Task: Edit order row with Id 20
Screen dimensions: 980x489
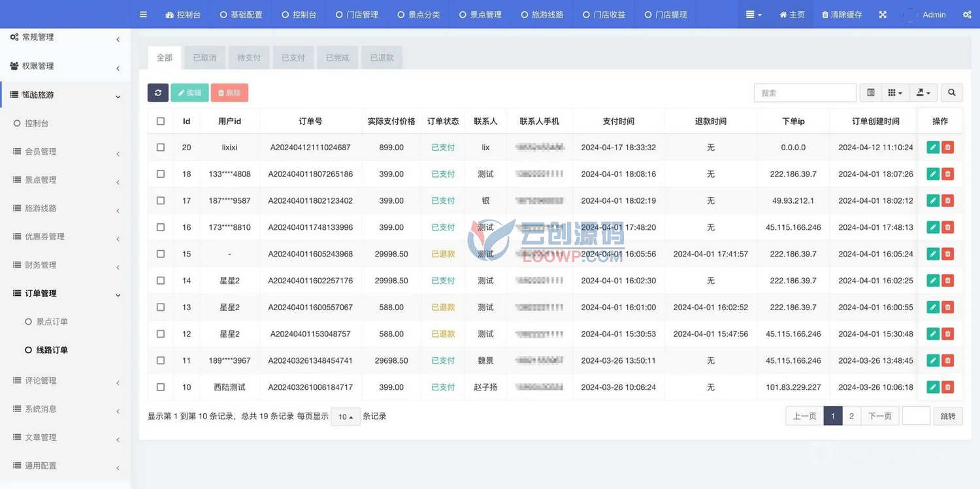Action: (x=933, y=148)
